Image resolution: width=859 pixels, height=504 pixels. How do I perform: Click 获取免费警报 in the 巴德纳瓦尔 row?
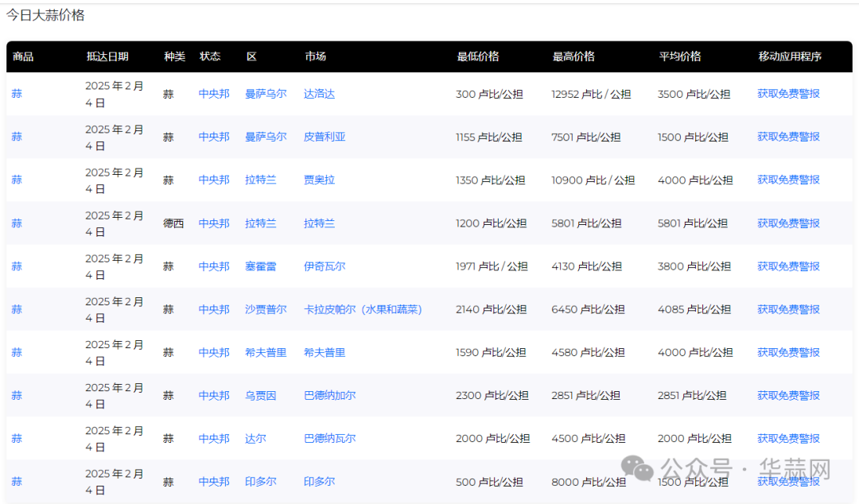click(788, 438)
